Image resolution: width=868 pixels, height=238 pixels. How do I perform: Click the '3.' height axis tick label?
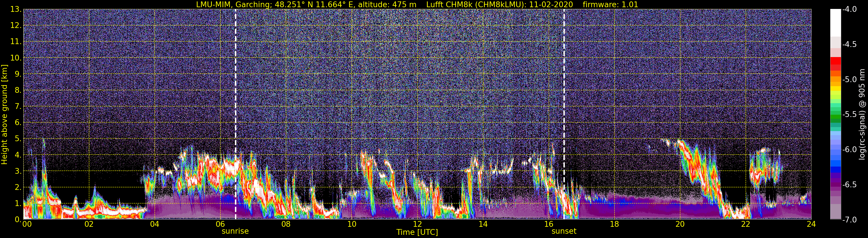point(18,171)
